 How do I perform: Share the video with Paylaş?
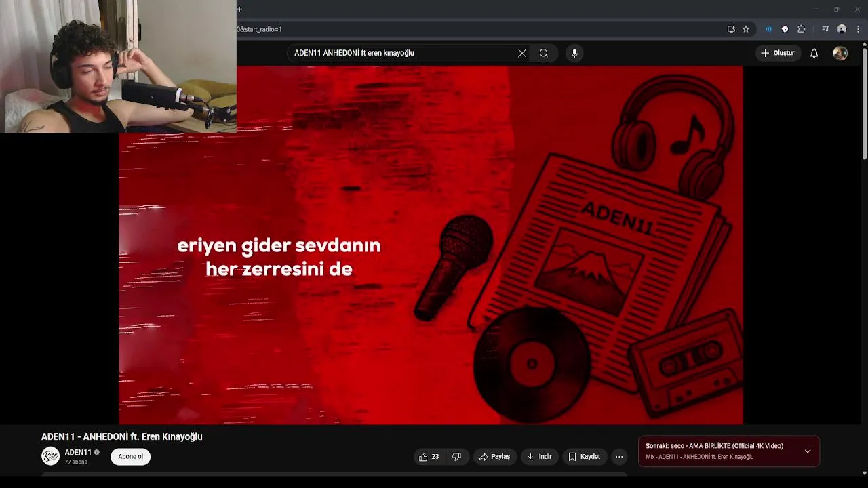coord(494,457)
